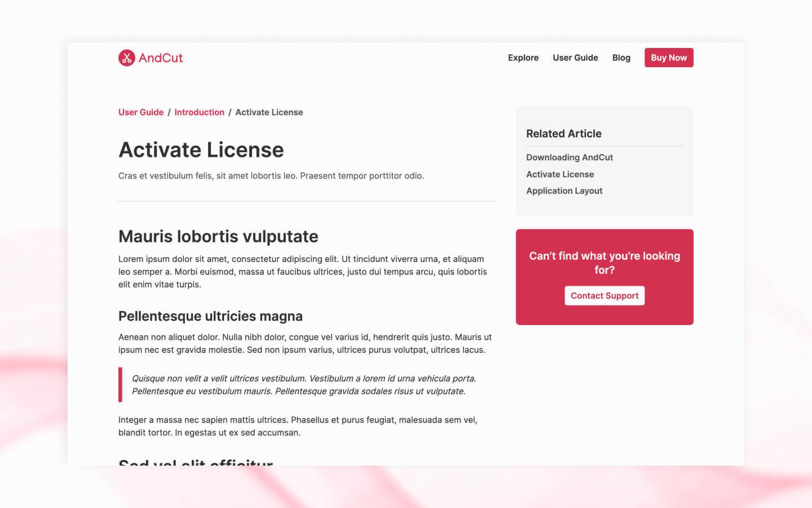812x508 pixels.
Task: Click the Related Article panel title
Action: [x=563, y=134]
